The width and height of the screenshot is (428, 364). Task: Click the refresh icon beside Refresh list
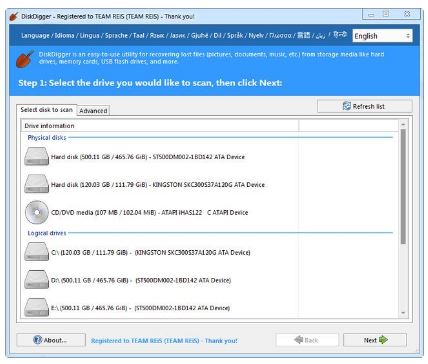click(x=347, y=106)
